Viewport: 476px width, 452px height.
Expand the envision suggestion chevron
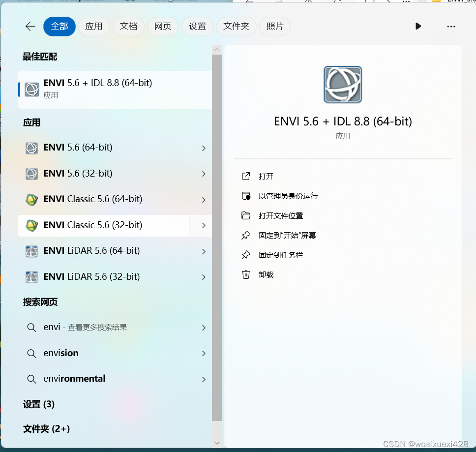[204, 353]
